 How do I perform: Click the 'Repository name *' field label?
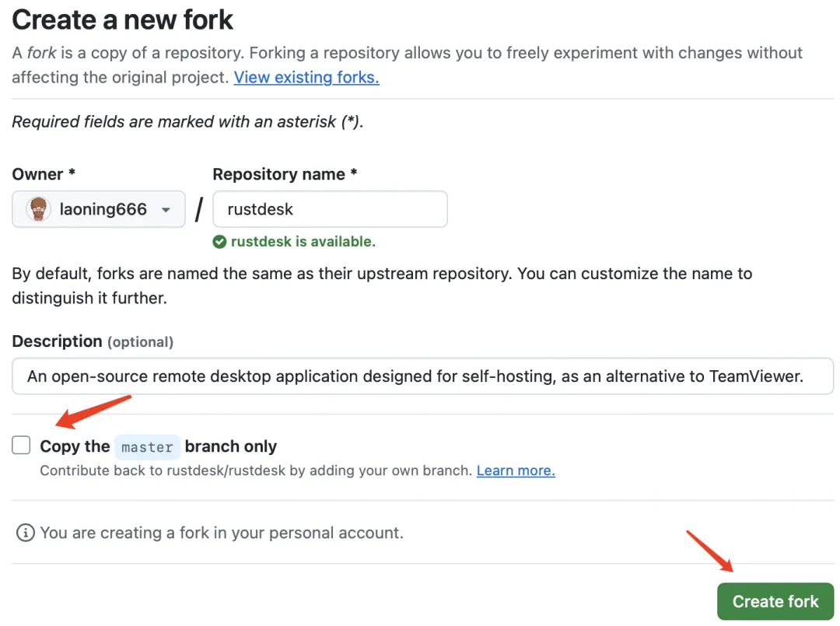[x=285, y=174]
